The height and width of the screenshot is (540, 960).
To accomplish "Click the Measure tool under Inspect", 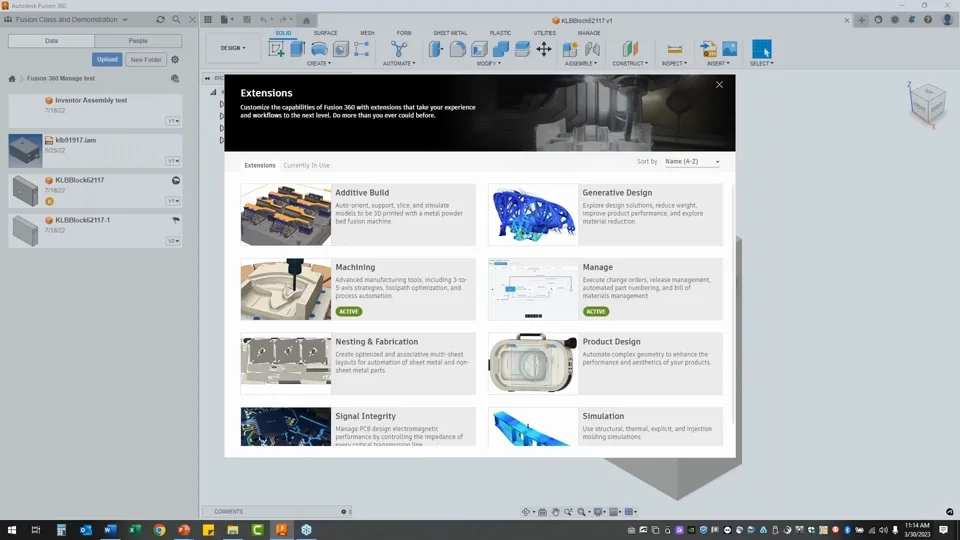I will 674,49.
